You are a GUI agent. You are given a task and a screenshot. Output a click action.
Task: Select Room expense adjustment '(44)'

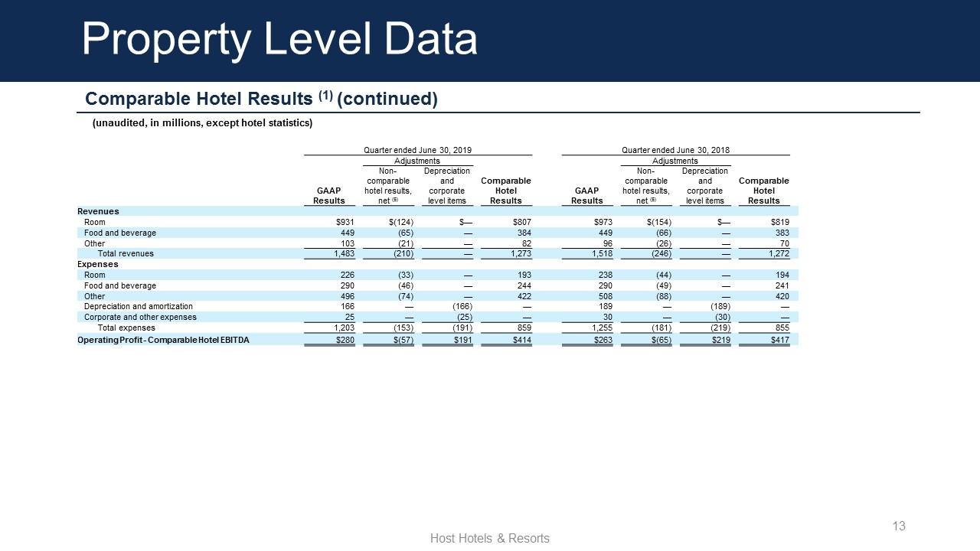coord(661,275)
